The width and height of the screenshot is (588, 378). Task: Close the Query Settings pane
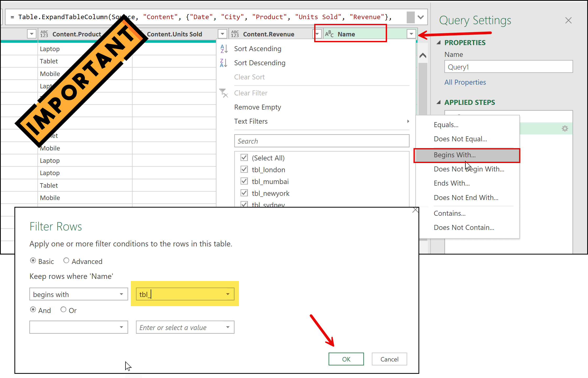pos(568,20)
